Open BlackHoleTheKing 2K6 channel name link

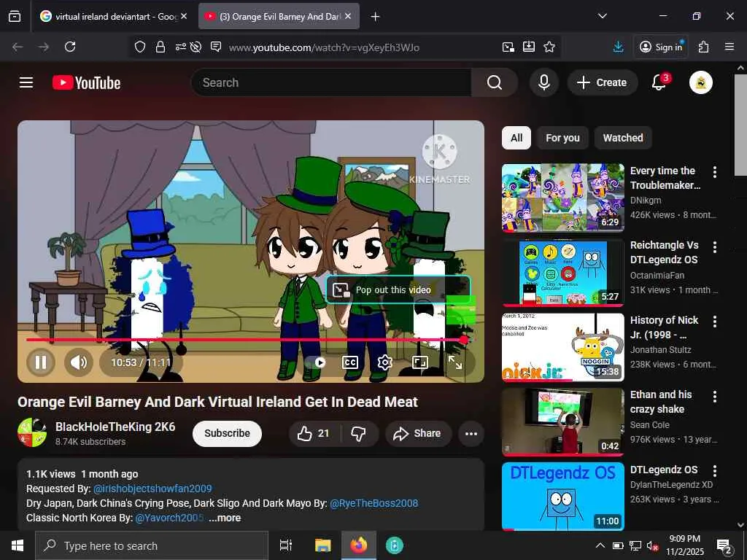[115, 427]
